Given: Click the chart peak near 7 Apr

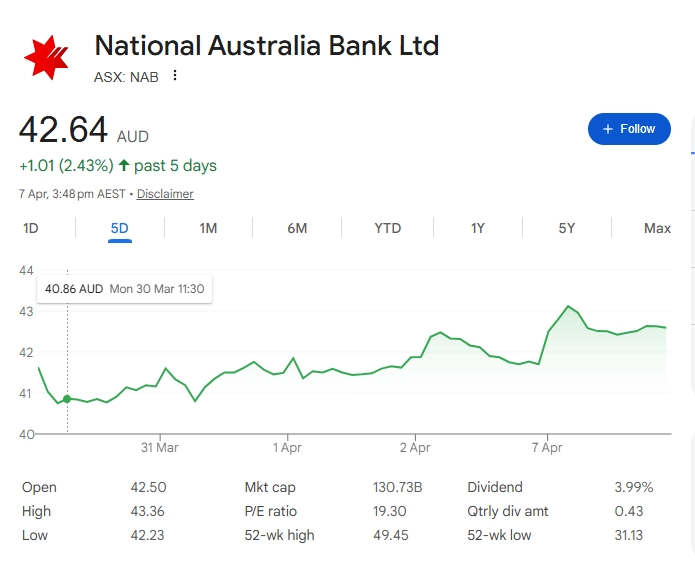Looking at the screenshot, I should pos(568,306).
